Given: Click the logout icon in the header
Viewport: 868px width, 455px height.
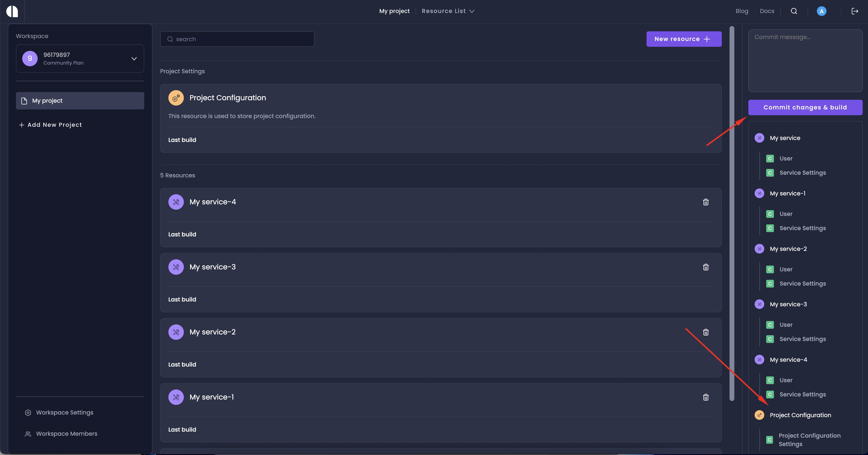Looking at the screenshot, I should tap(855, 11).
